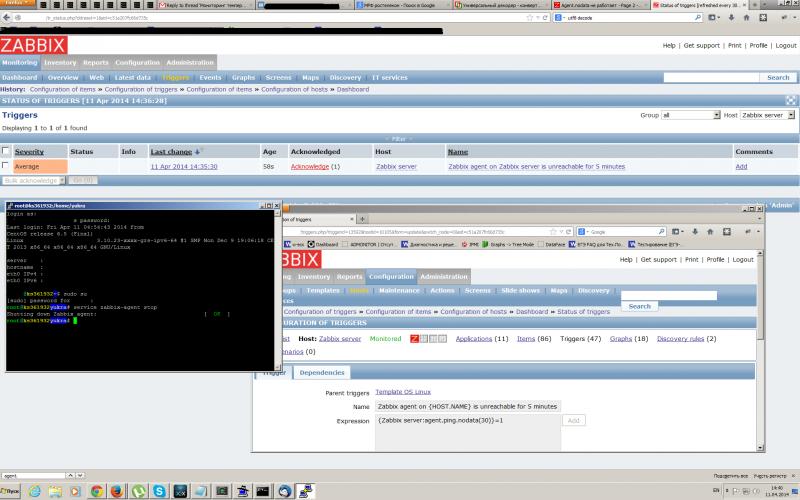Click the Search button in second Zabbix window
Image resolution: width=800 pixels, height=500 pixels.
point(639,306)
